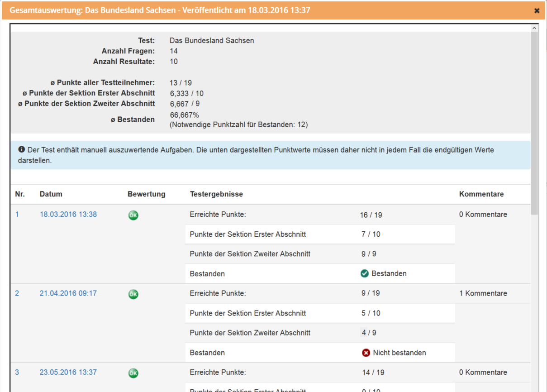This screenshot has height=392, width=547.
Task: Click green OK rating icon for result 2
Action: coord(133,294)
